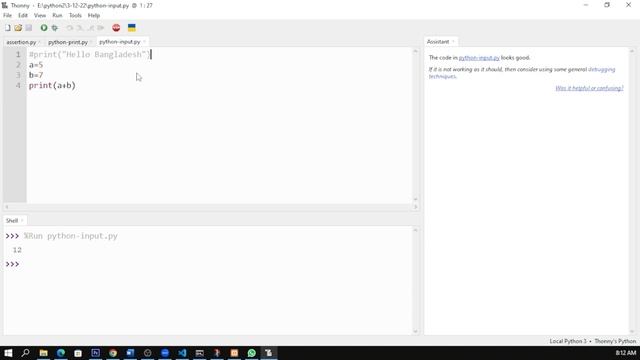
Task: Open the View menu
Action: coord(40,15)
